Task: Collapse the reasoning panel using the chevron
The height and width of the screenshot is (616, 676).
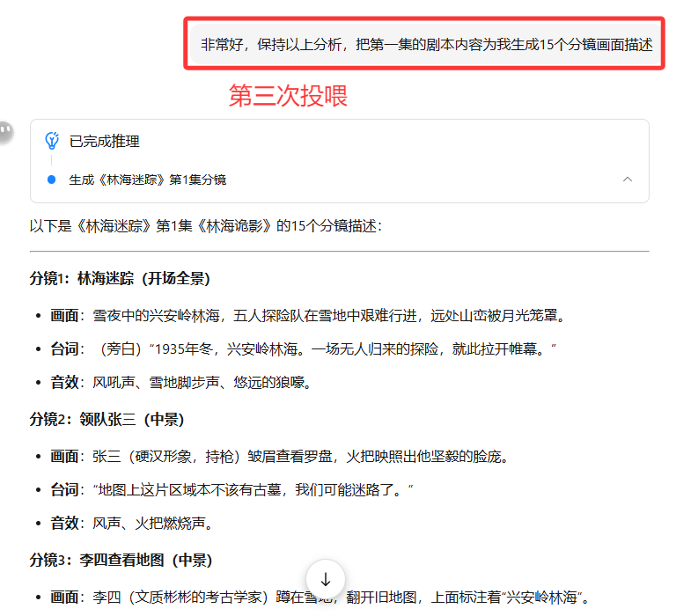Action: pyautogui.click(x=628, y=180)
